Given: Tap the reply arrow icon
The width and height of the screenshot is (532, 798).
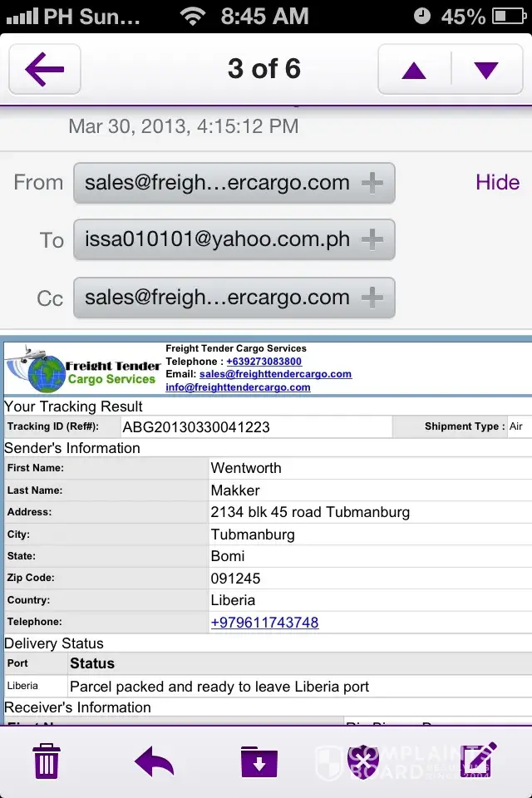Looking at the screenshot, I should coord(154,760).
